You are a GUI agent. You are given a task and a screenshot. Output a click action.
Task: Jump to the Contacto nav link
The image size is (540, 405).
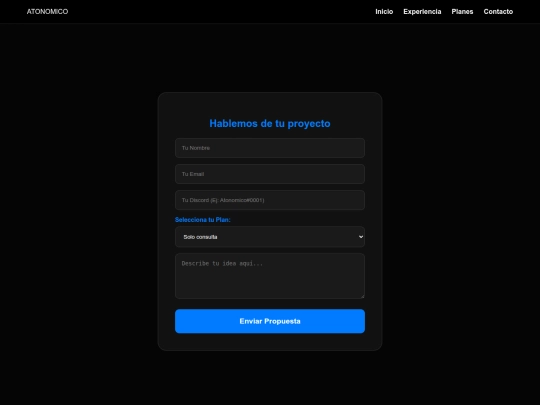click(498, 12)
